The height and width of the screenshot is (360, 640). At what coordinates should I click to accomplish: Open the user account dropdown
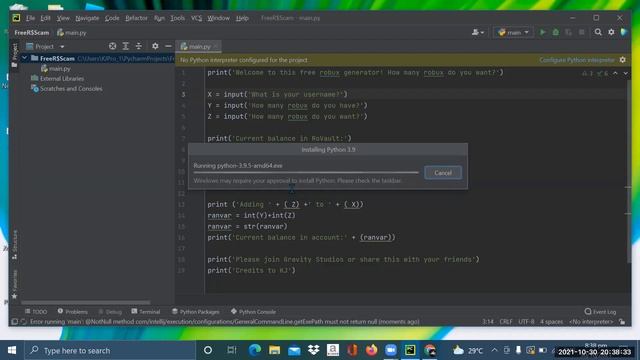[478, 32]
